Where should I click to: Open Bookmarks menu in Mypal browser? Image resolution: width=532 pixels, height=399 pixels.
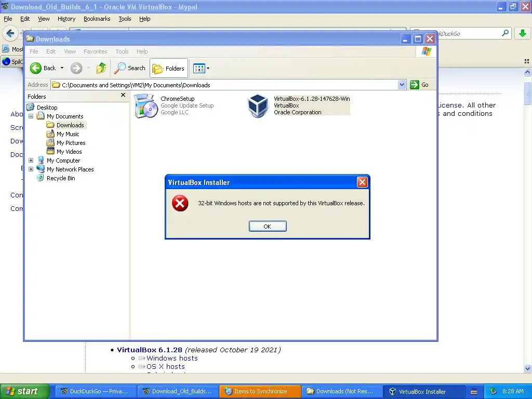click(x=97, y=19)
